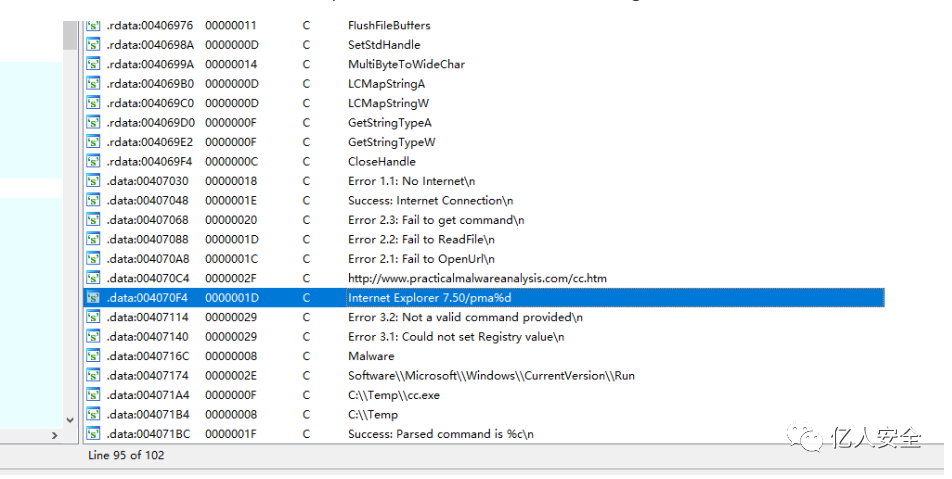
Task: Click length value 00000018
Action: tap(231, 180)
